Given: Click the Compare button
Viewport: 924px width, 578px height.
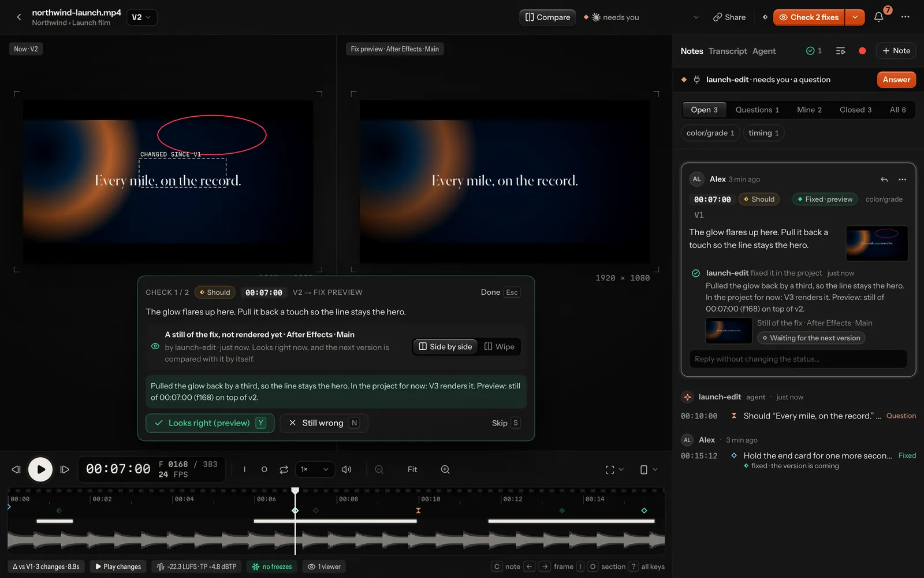Looking at the screenshot, I should pyautogui.click(x=547, y=17).
